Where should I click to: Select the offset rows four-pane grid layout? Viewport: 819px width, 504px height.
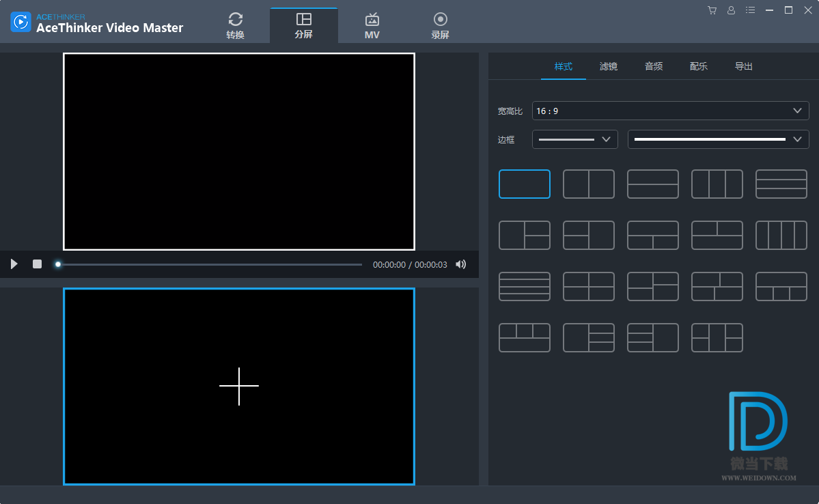(653, 286)
